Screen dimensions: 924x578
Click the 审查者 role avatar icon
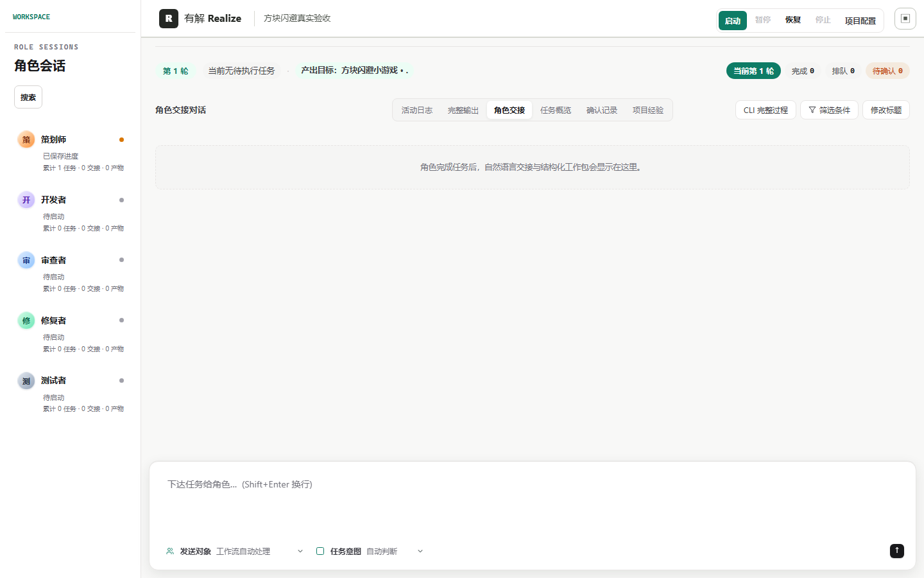point(26,260)
